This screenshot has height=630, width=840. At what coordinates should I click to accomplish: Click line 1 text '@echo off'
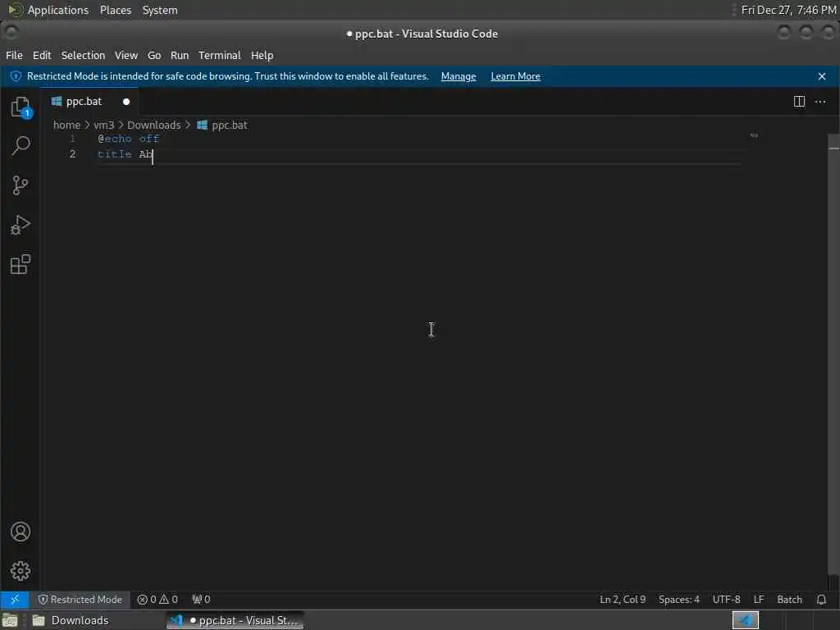coord(129,139)
